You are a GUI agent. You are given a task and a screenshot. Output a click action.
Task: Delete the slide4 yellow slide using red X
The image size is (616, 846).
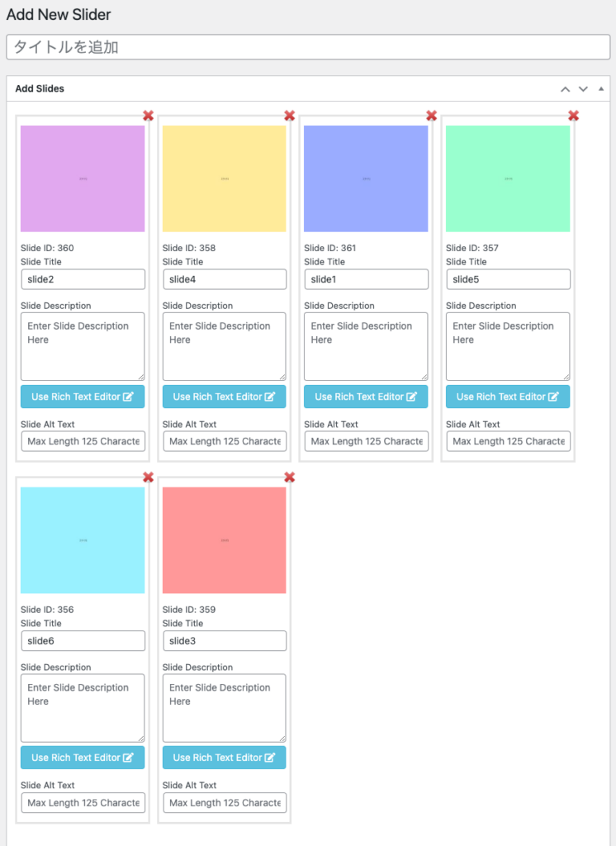[290, 116]
